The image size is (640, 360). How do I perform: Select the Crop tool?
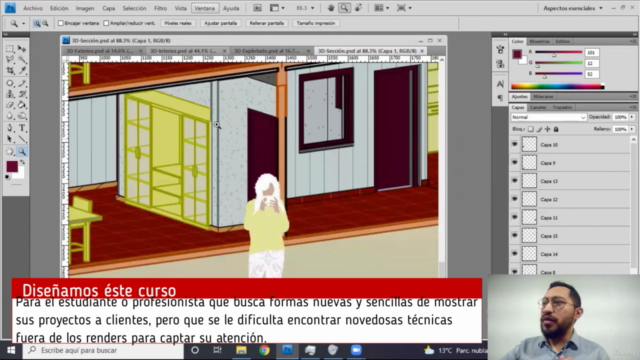click(10, 71)
